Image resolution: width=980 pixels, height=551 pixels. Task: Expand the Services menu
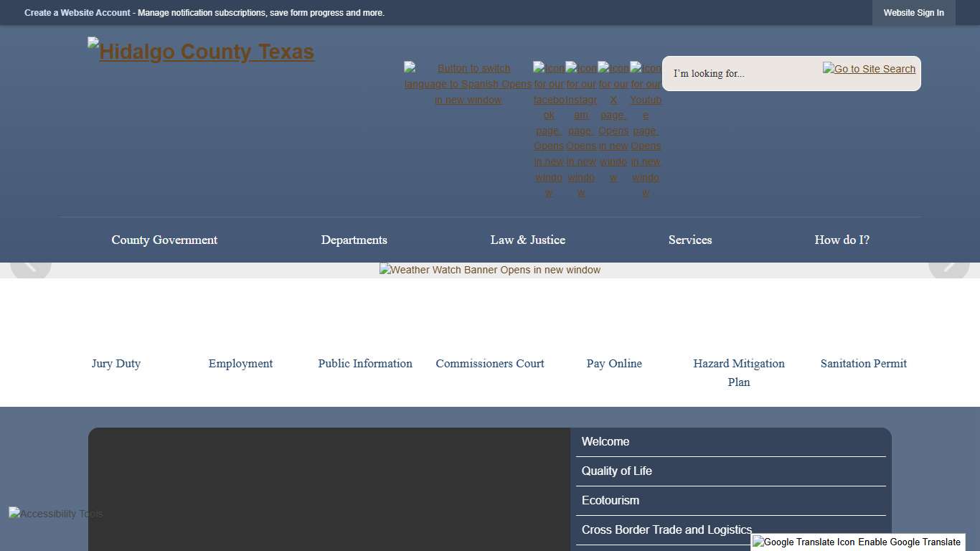click(x=689, y=240)
